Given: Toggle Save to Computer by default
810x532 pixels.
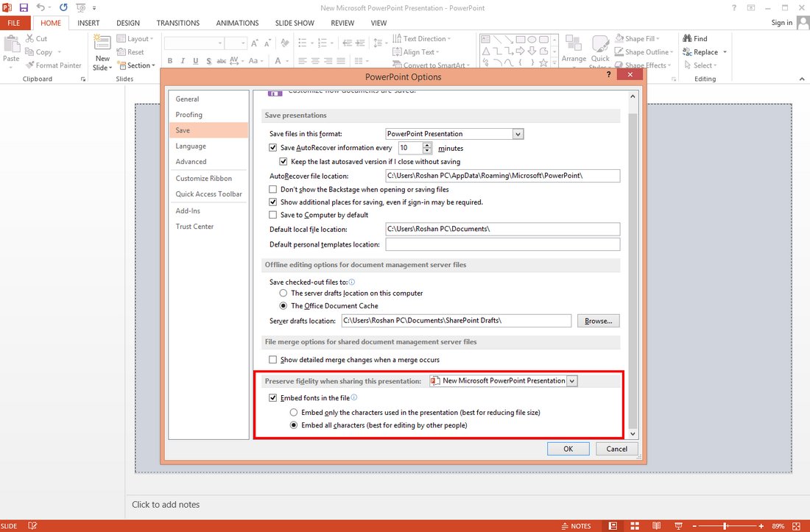Looking at the screenshot, I should 272,214.
